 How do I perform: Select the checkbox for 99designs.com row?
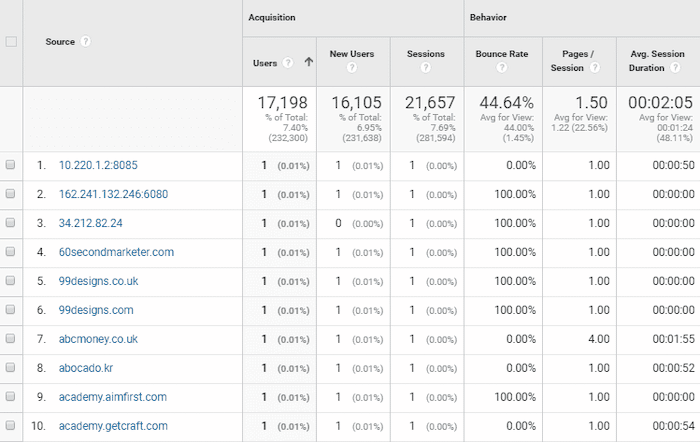click(11, 310)
